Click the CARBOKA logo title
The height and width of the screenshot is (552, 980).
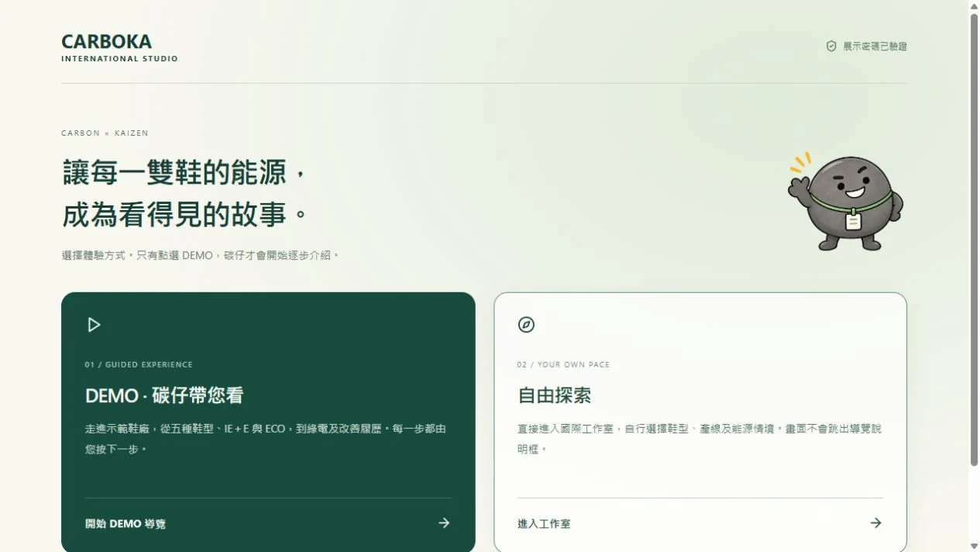click(106, 41)
